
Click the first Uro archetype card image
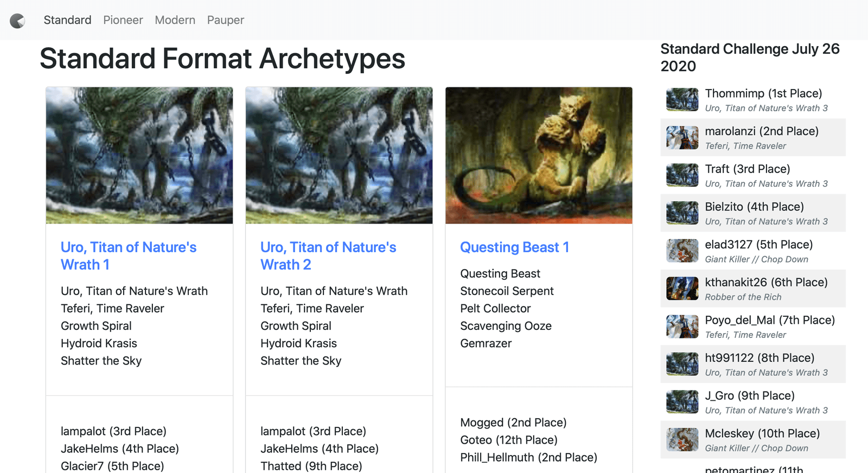(139, 155)
